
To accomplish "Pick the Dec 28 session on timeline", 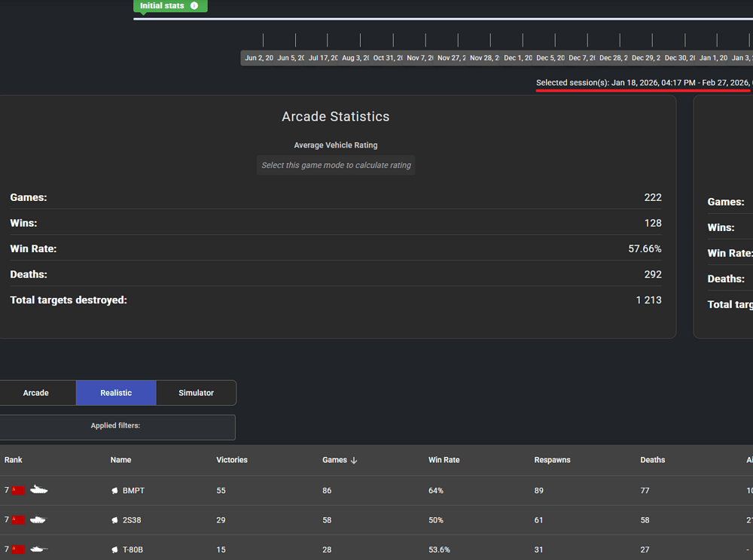I will [614, 58].
